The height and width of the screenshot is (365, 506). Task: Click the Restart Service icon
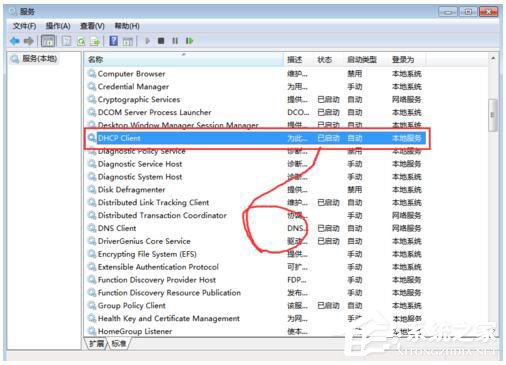(x=189, y=41)
